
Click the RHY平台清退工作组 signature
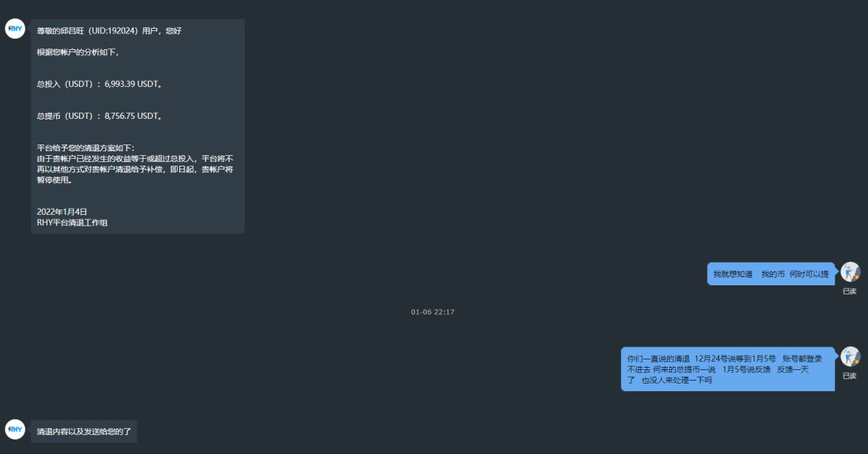click(x=72, y=222)
